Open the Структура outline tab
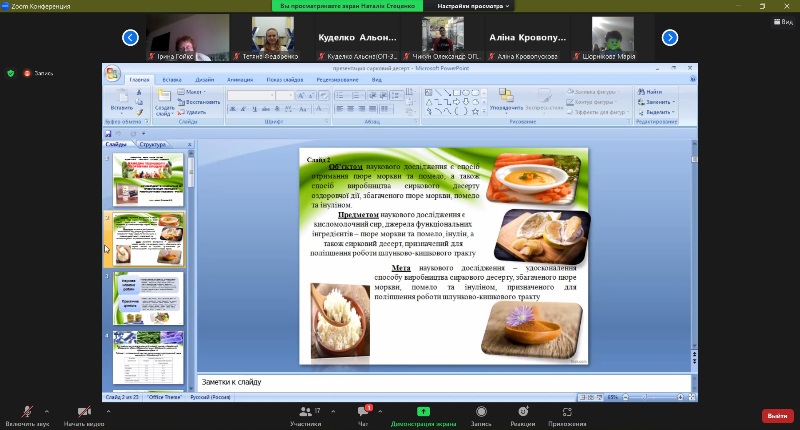Viewport: 800px width, 430px height. pyautogui.click(x=152, y=145)
